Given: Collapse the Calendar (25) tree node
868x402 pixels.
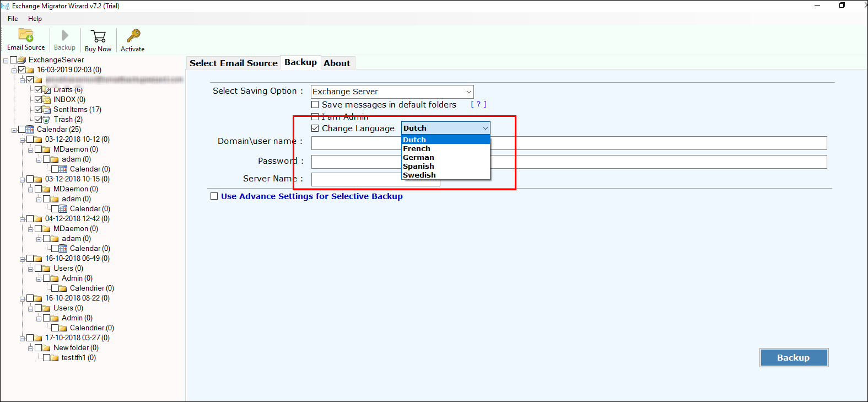Looking at the screenshot, I should (14, 130).
